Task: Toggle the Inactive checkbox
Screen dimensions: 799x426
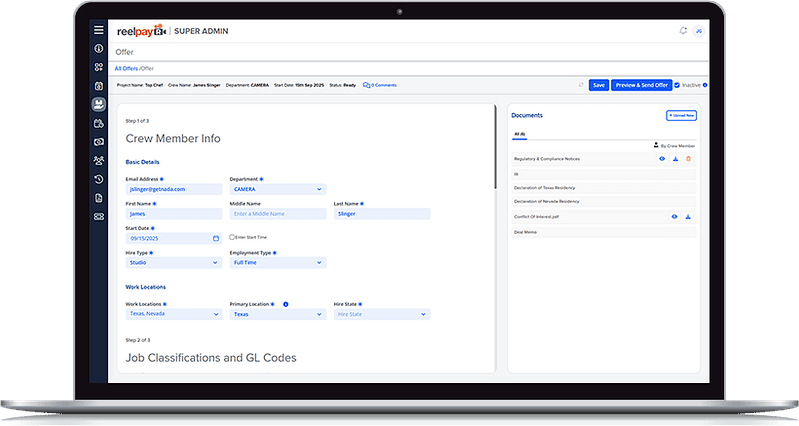Action: coord(677,85)
